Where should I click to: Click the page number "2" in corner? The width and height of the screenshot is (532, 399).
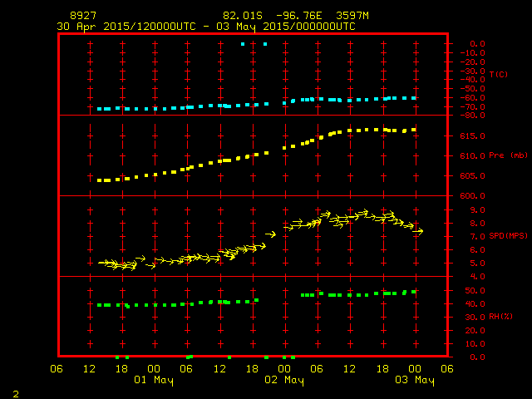pyautogui.click(x=16, y=394)
